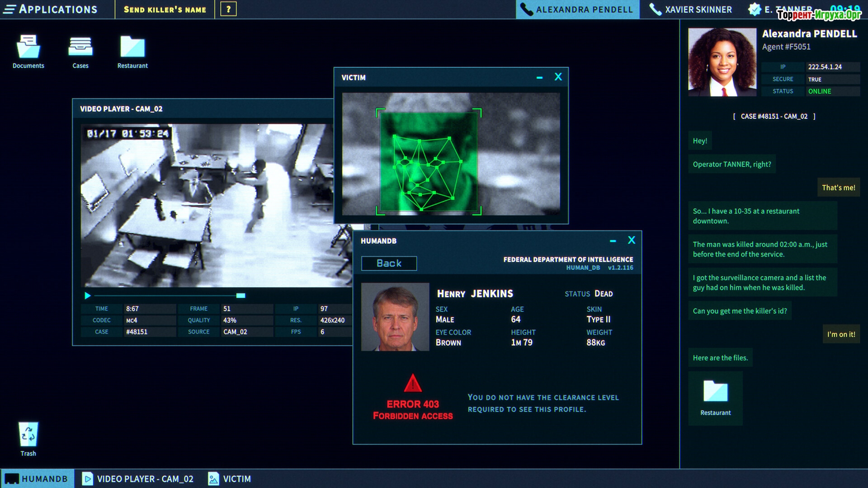
Task: Minimize the Victim window
Action: [x=539, y=78]
